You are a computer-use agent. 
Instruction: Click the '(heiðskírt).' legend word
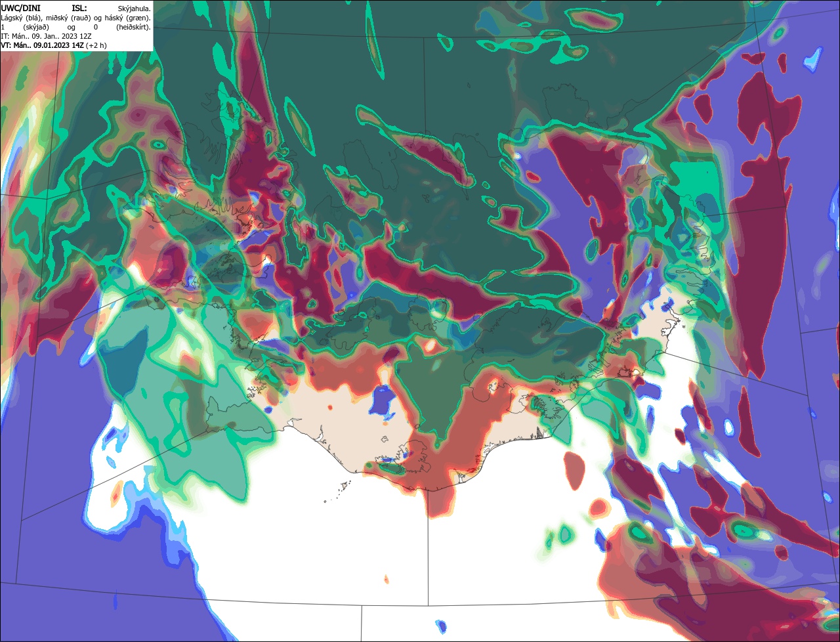click(x=133, y=28)
